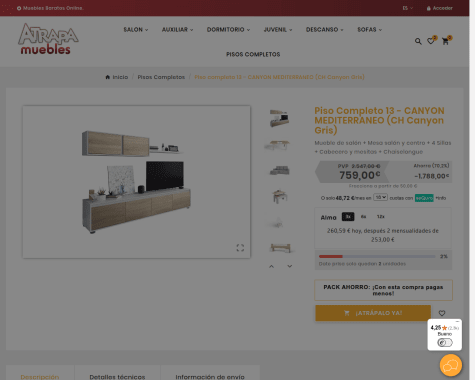This screenshot has height=380, width=475.
Task: Expand the SOFAS menu
Action: (x=370, y=30)
